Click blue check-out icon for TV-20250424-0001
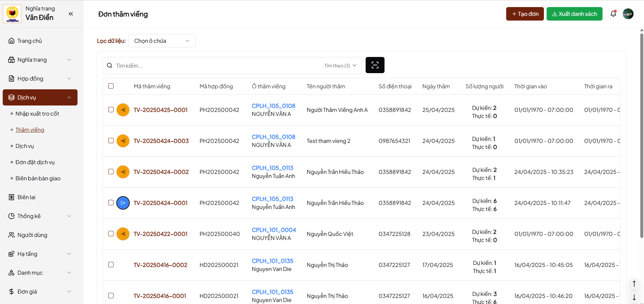 click(x=123, y=203)
